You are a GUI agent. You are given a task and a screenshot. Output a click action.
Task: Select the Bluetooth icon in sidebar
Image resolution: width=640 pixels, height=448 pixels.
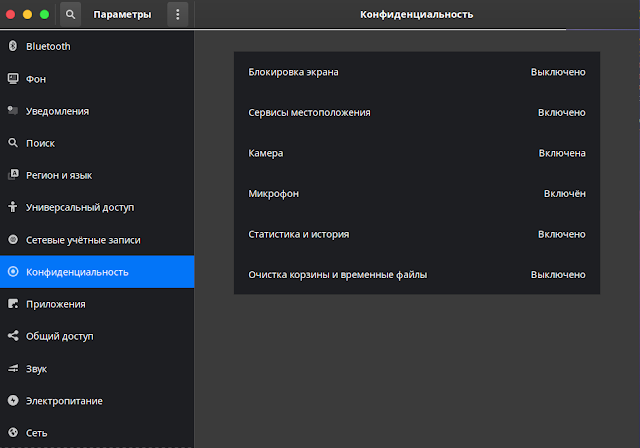coord(13,46)
